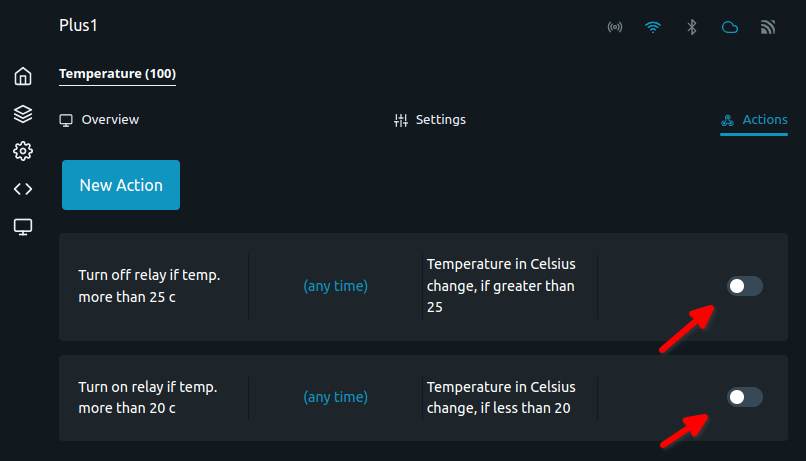Click the New Action button
806x461 pixels.
[x=121, y=185]
